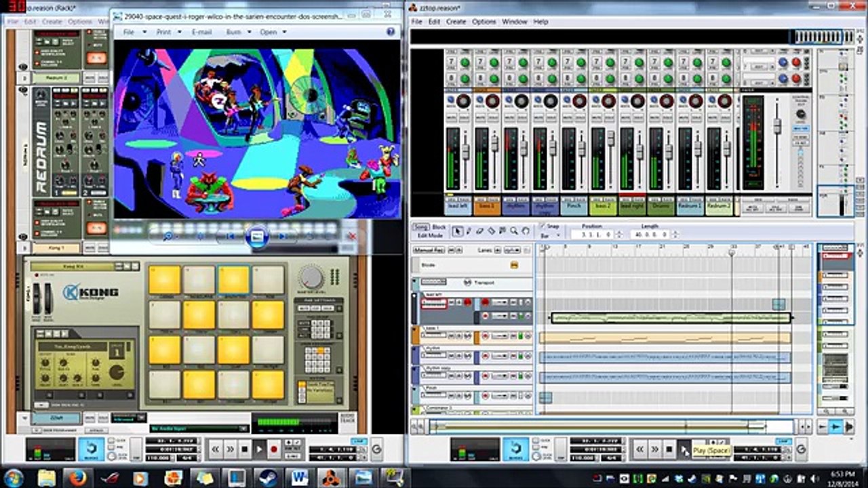Solo the Pinch track
The width and height of the screenshot is (868, 488).
coord(459,395)
